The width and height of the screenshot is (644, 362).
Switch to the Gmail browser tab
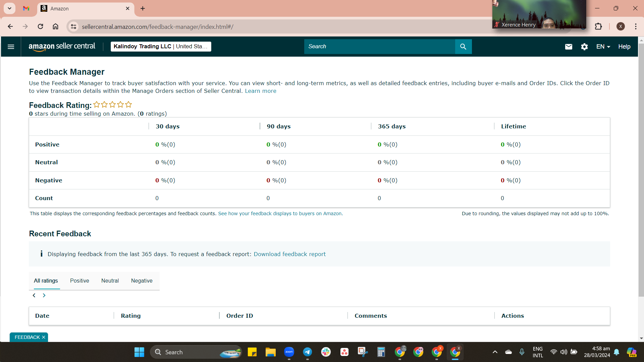[26, 8]
